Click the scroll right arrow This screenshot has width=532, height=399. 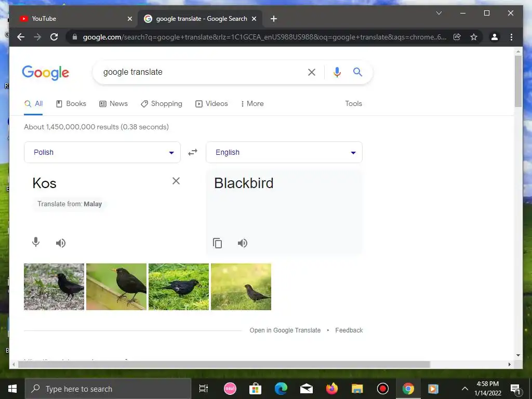point(509,364)
